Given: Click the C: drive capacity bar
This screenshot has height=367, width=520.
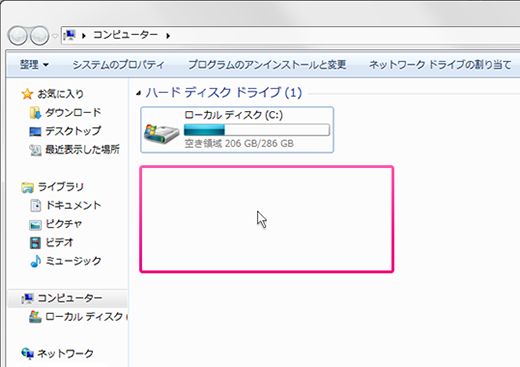Looking at the screenshot, I should pos(257,130).
